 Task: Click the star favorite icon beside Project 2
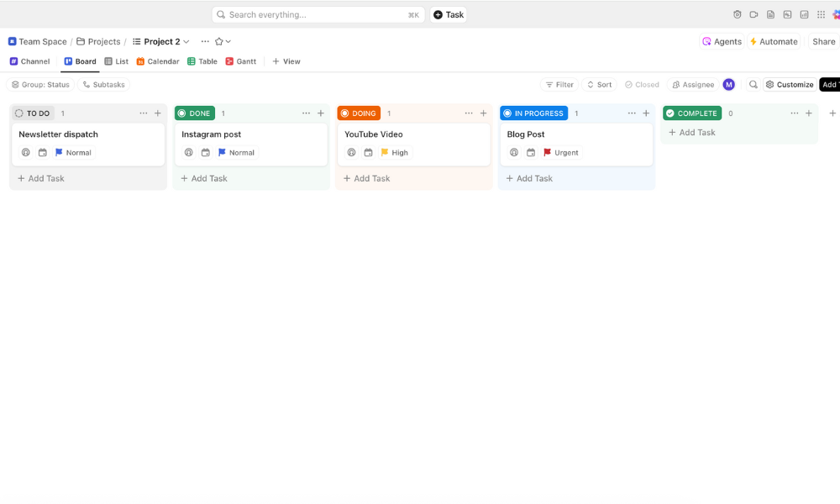pos(219,42)
